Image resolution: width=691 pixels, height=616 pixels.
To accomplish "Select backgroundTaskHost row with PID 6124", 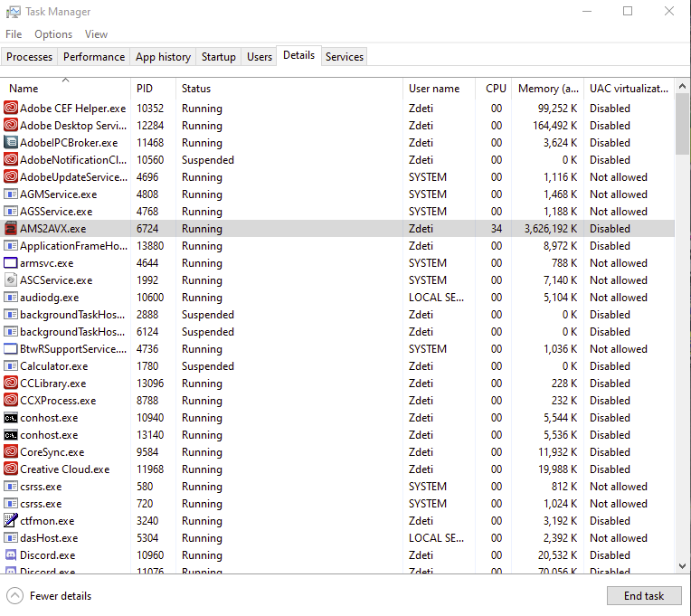I will click(337, 331).
